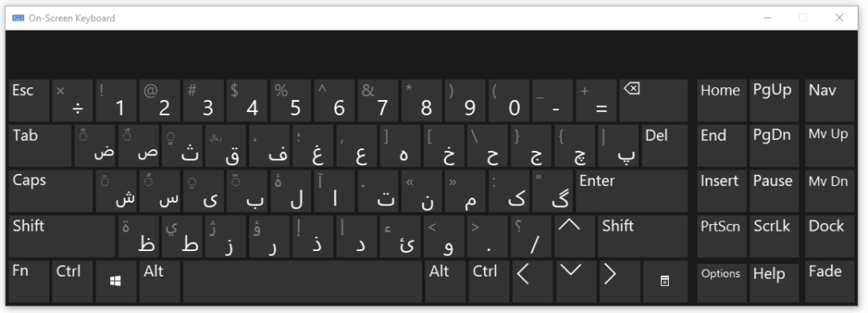Click the Help key
Viewport: 868px width, 313px height.
click(774, 282)
